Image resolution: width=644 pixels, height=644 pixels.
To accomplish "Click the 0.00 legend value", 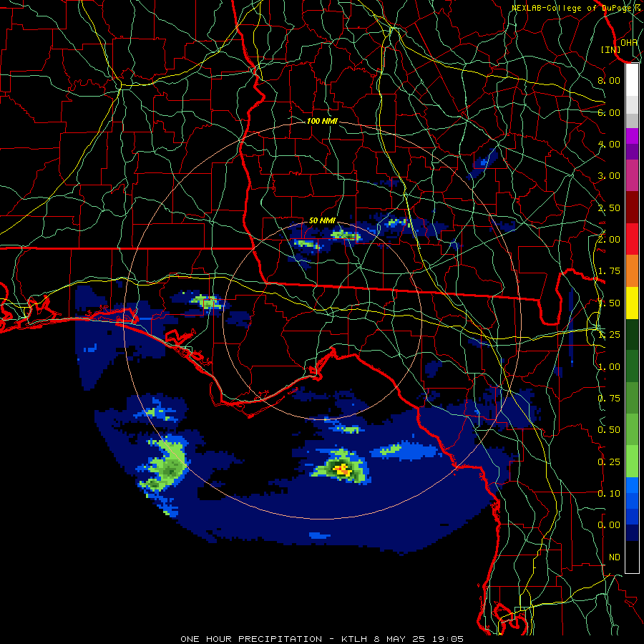I will (x=609, y=525).
